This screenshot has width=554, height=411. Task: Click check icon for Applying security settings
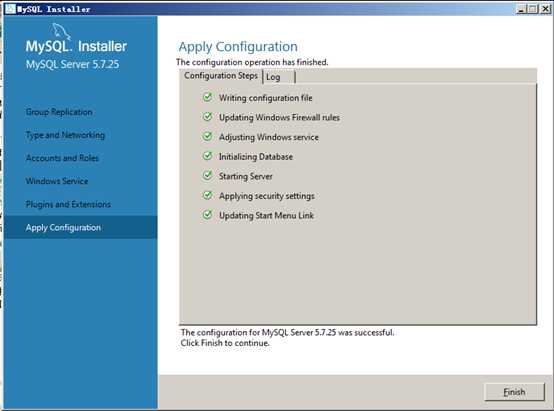pyautogui.click(x=207, y=195)
